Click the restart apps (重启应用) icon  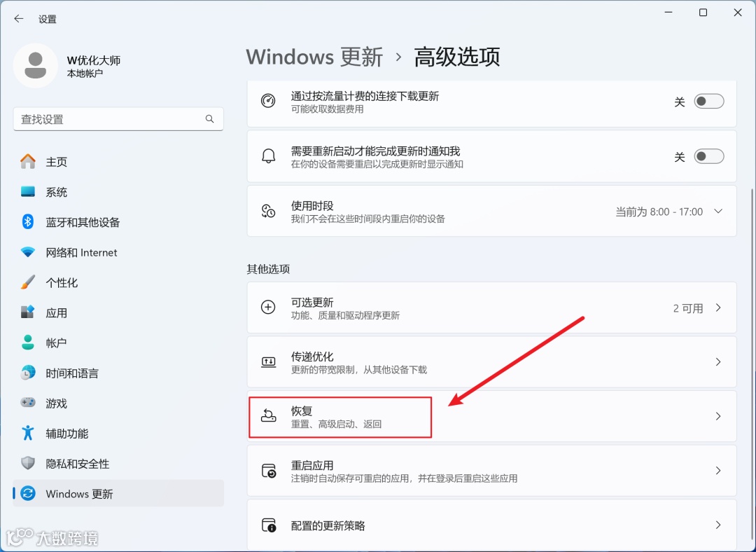tap(268, 471)
